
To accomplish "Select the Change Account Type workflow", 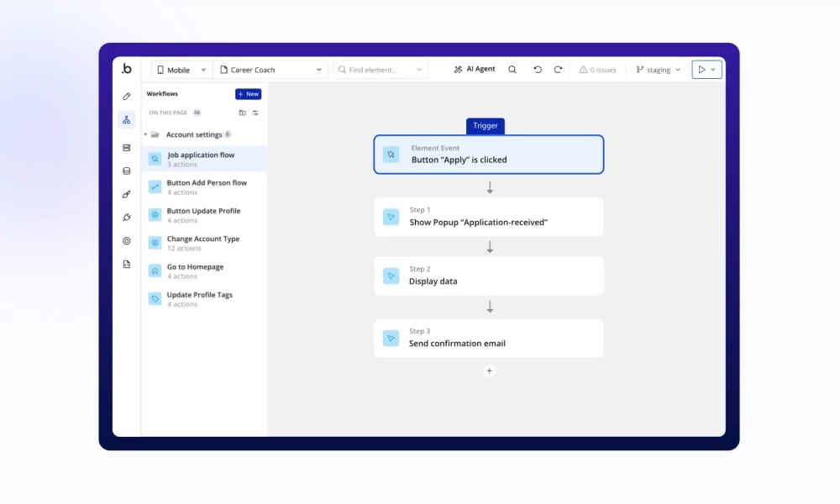I will [205, 243].
